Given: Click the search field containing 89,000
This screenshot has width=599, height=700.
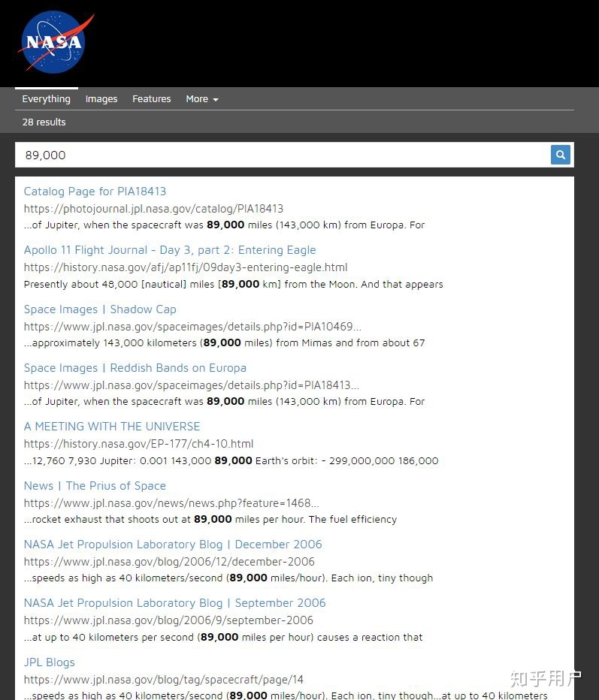Looking at the screenshot, I should [x=283, y=155].
